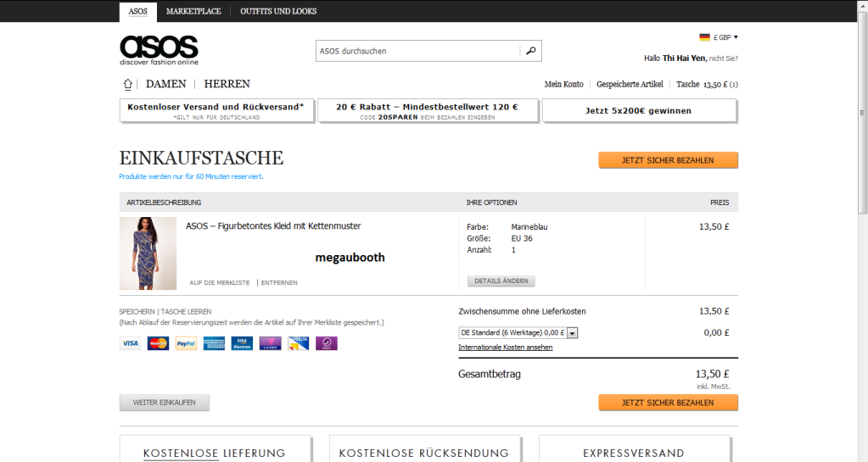The width and height of the screenshot is (868, 462).
Task: Open the GBP currency dropdown
Action: 725,37
